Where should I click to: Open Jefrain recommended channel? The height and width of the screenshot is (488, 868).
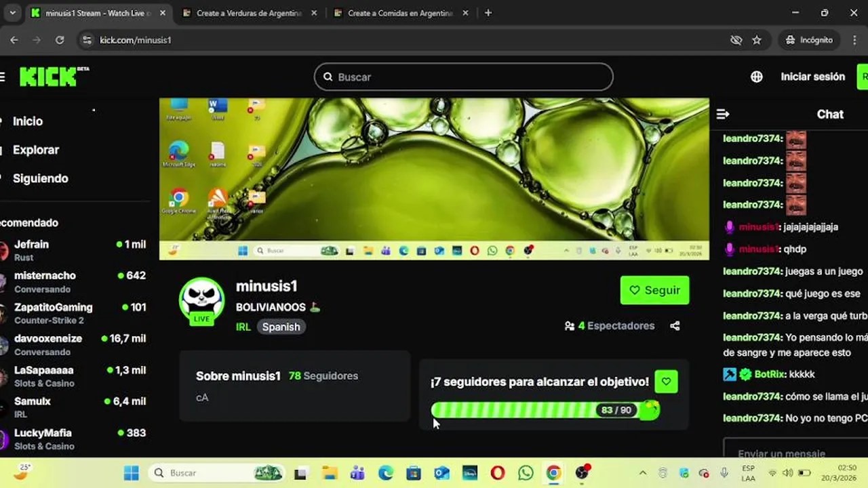tap(75, 250)
